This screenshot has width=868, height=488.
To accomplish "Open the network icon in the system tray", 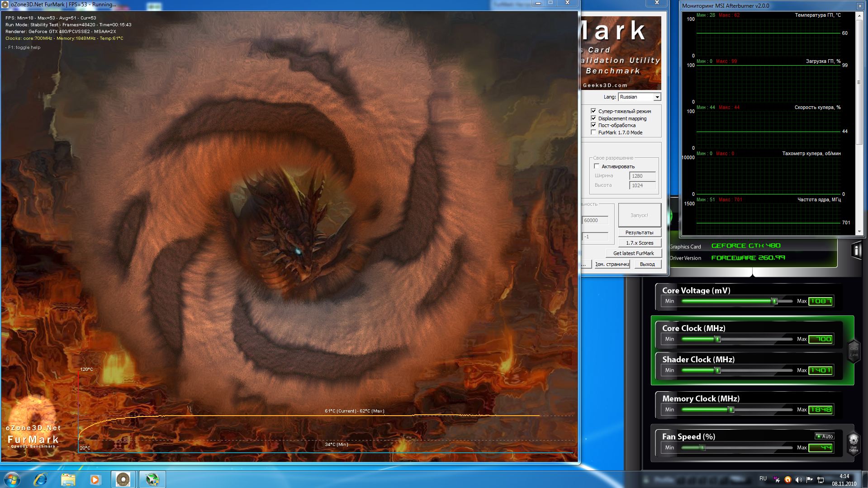I will click(821, 480).
